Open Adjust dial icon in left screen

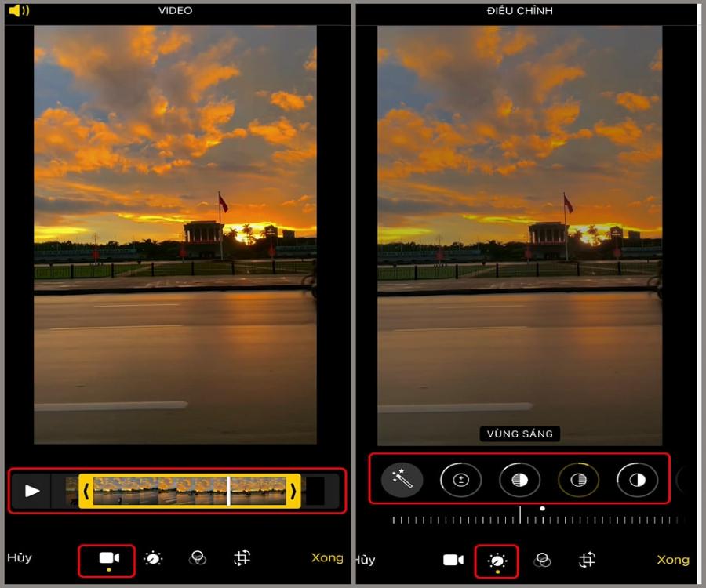pyautogui.click(x=153, y=558)
